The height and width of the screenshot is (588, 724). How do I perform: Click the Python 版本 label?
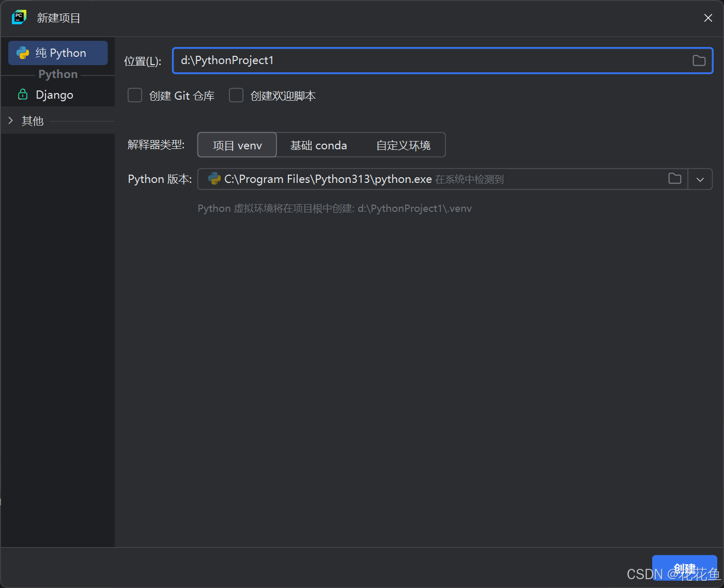160,179
